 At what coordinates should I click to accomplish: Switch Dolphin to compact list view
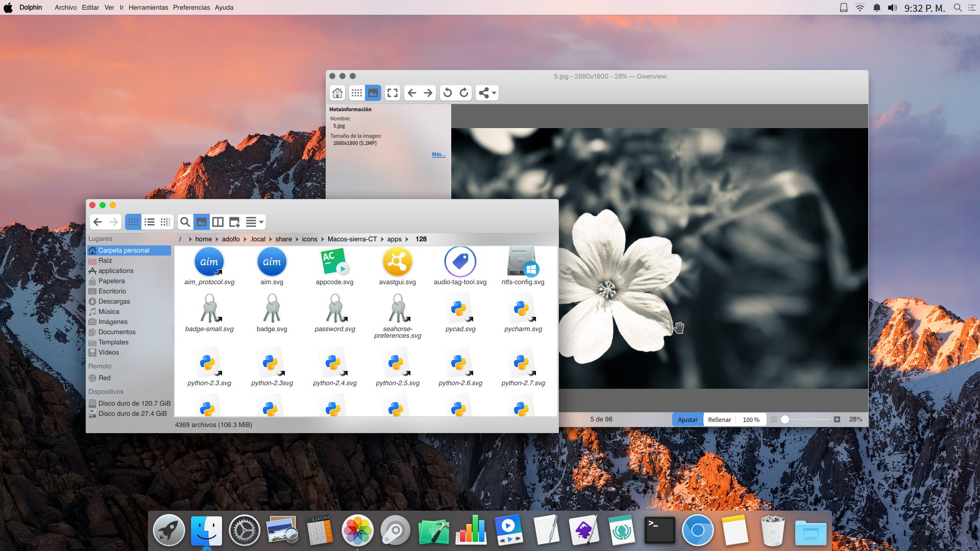pyautogui.click(x=150, y=222)
